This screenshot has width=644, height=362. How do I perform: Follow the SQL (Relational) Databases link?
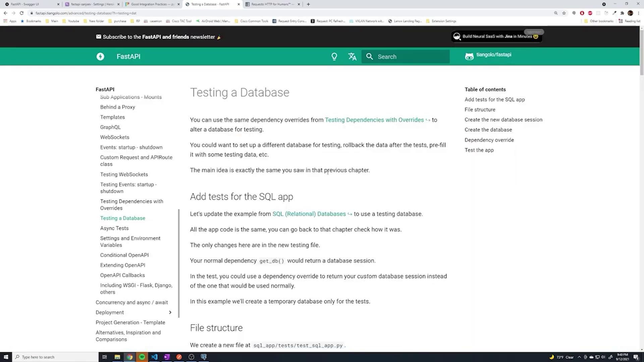click(309, 214)
